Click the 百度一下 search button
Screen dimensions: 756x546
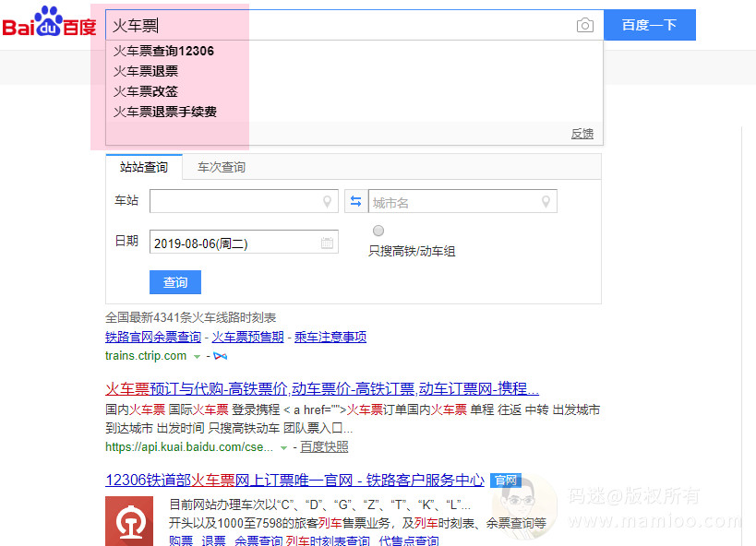(x=650, y=25)
